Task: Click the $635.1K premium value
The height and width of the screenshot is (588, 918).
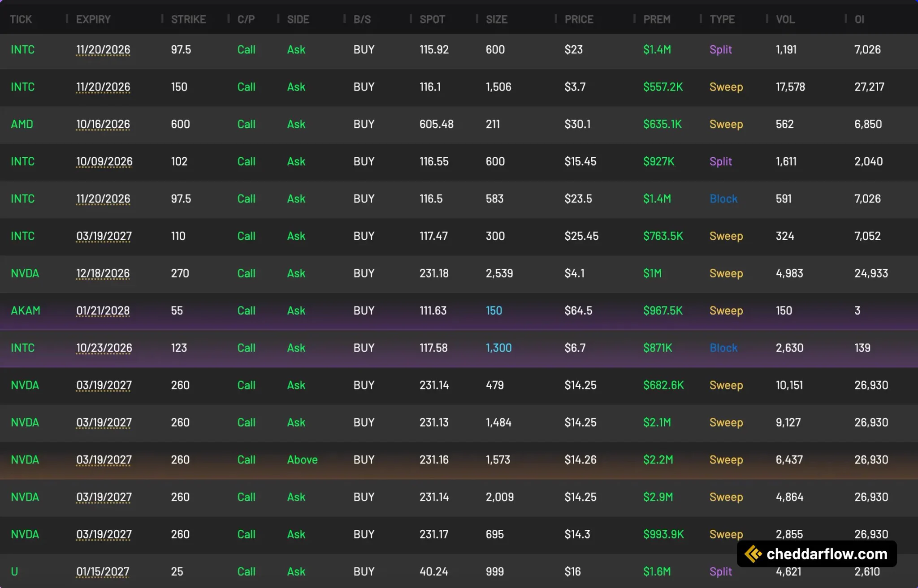Action: click(663, 124)
